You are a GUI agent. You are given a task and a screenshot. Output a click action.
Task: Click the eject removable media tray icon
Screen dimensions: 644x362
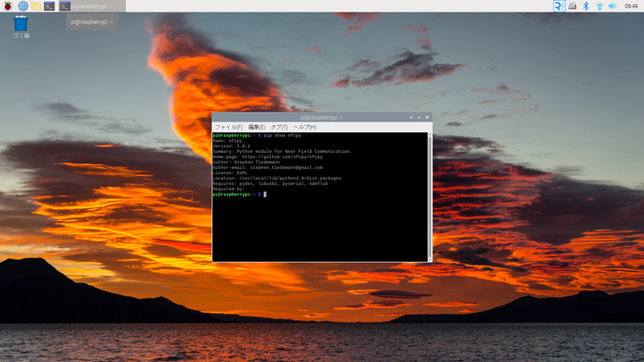[x=572, y=5]
